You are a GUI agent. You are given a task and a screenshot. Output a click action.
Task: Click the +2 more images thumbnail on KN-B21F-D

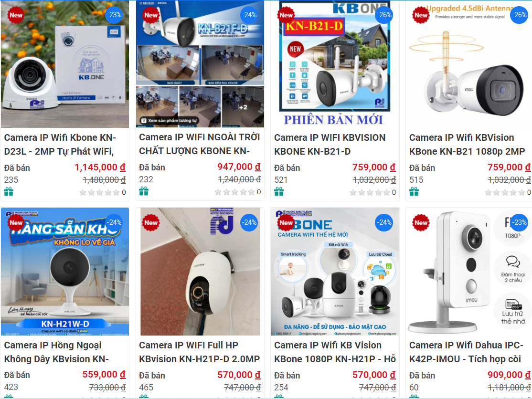tap(243, 107)
